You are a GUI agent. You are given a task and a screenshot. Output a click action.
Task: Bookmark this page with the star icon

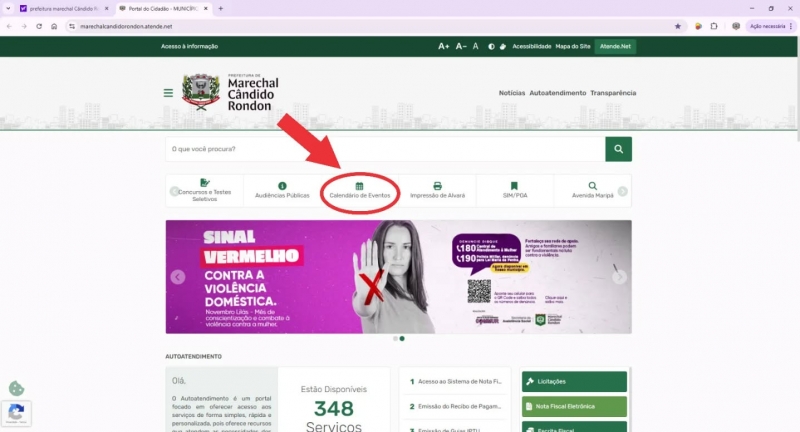678,26
